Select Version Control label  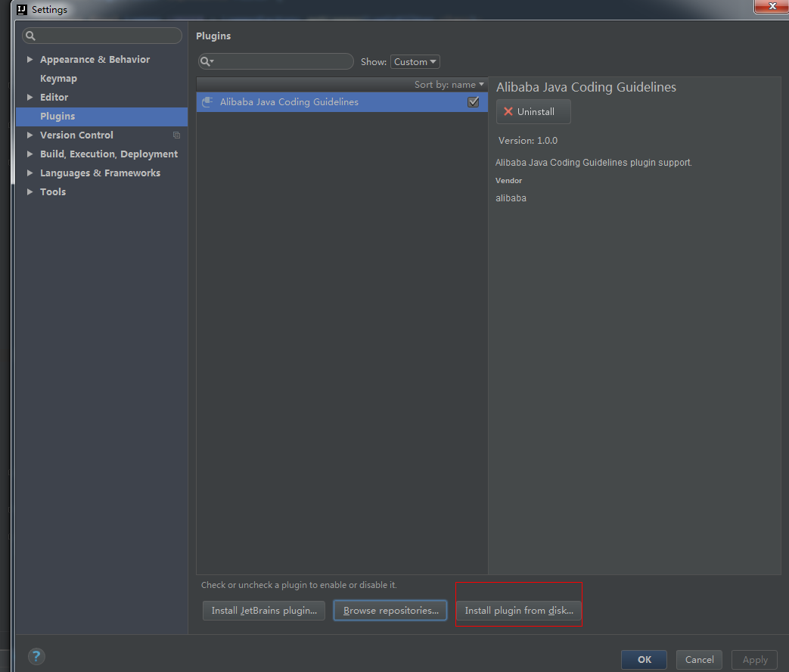[x=76, y=135]
